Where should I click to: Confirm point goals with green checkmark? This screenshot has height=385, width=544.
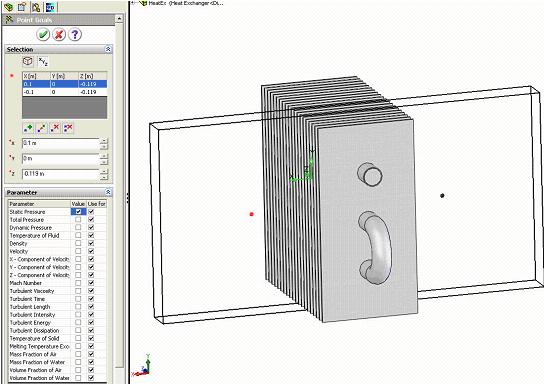(x=43, y=34)
